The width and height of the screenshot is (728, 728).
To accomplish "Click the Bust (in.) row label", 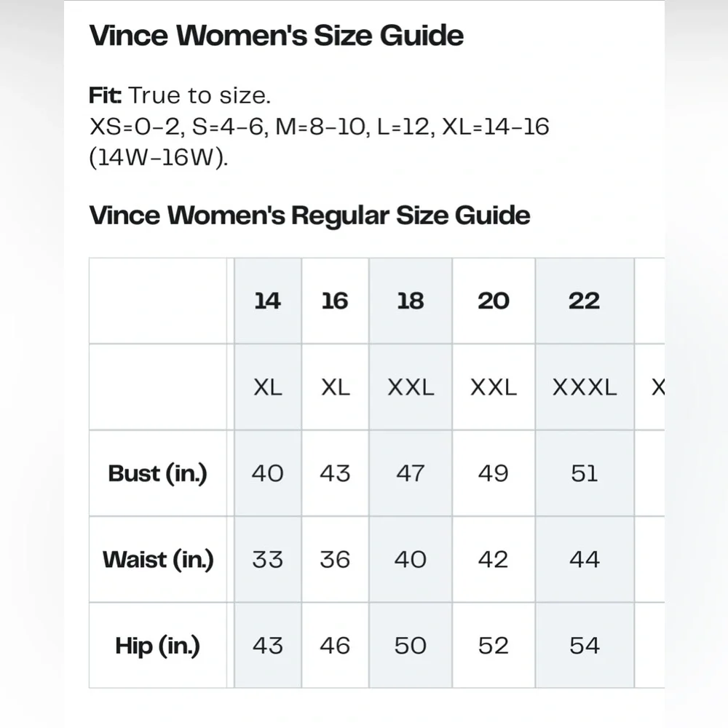I will click(x=158, y=473).
